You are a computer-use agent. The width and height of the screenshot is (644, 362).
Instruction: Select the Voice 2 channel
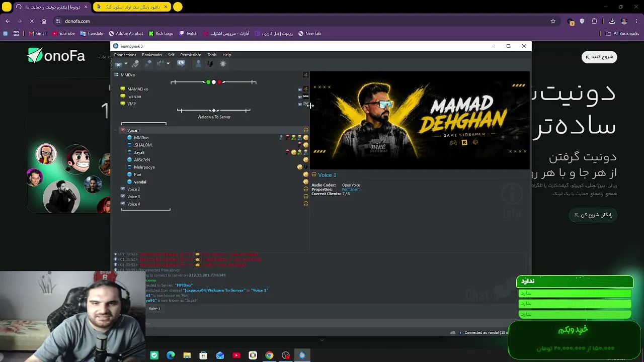pyautogui.click(x=133, y=190)
